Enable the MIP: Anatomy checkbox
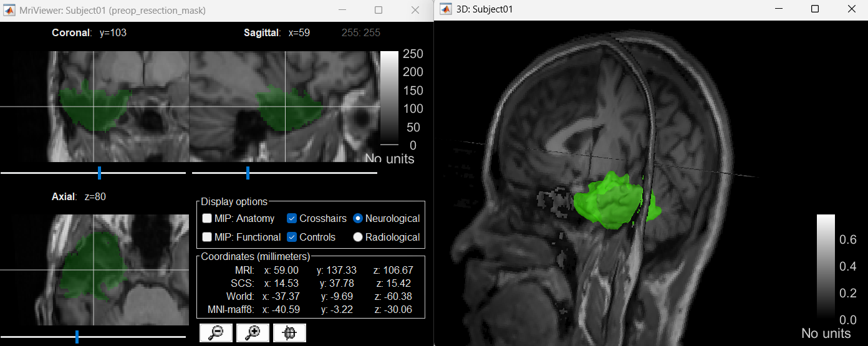The height and width of the screenshot is (346, 868). point(208,219)
